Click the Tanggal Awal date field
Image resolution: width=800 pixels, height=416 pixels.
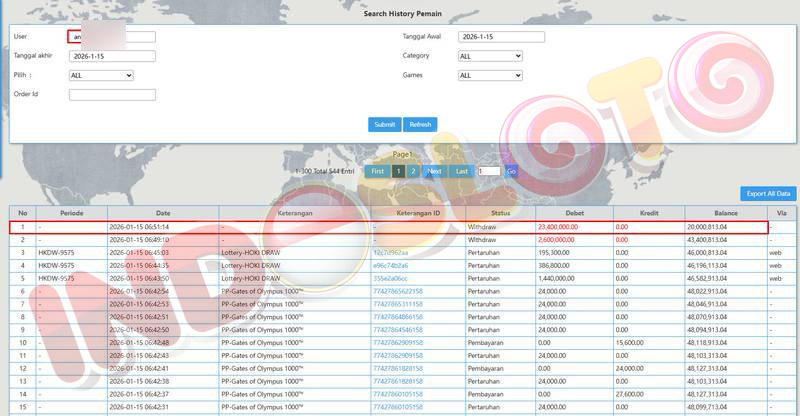(501, 37)
